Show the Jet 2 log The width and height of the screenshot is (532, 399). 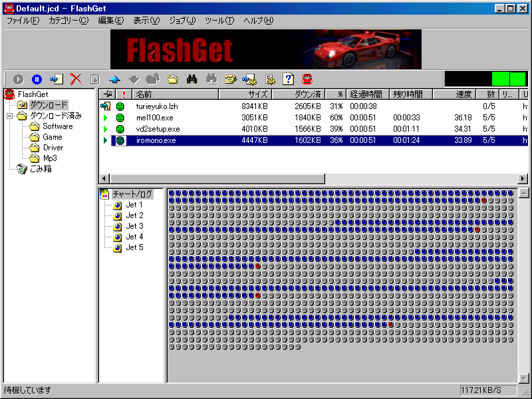click(x=134, y=215)
